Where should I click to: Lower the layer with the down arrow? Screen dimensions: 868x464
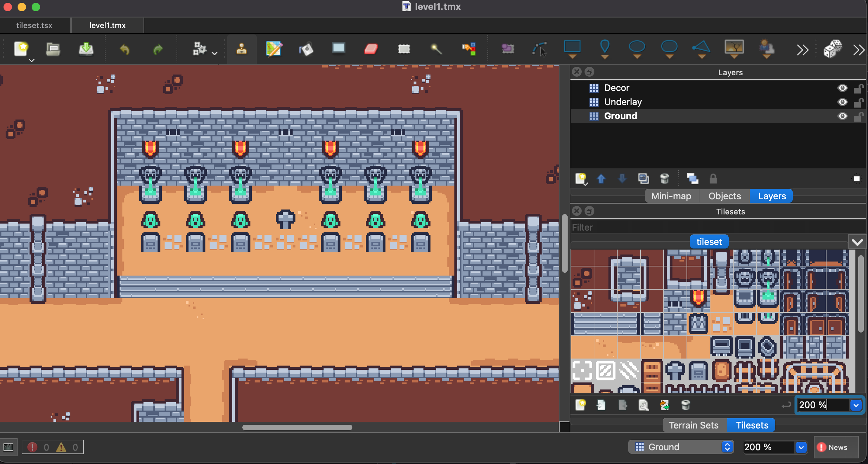pyautogui.click(x=622, y=179)
